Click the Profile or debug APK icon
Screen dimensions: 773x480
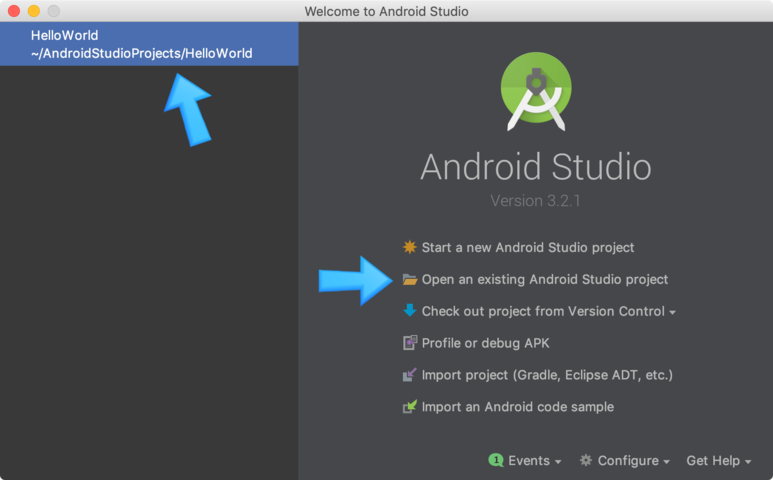(410, 343)
